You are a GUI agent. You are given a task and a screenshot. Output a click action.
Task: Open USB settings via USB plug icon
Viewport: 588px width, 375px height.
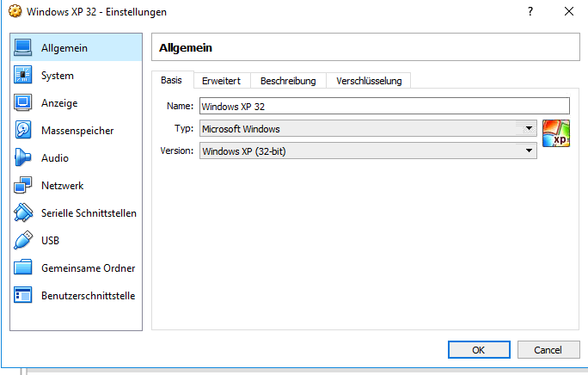pyautogui.click(x=23, y=240)
